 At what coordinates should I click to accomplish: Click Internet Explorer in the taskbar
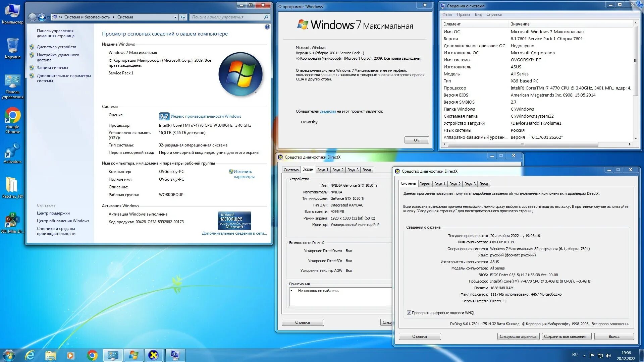pyautogui.click(x=30, y=355)
